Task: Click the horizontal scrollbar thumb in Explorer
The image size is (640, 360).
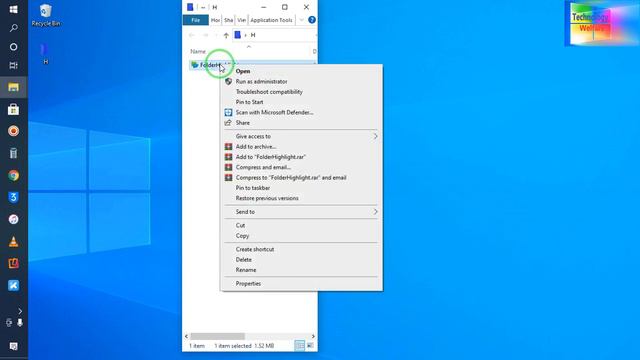Action: (218, 336)
